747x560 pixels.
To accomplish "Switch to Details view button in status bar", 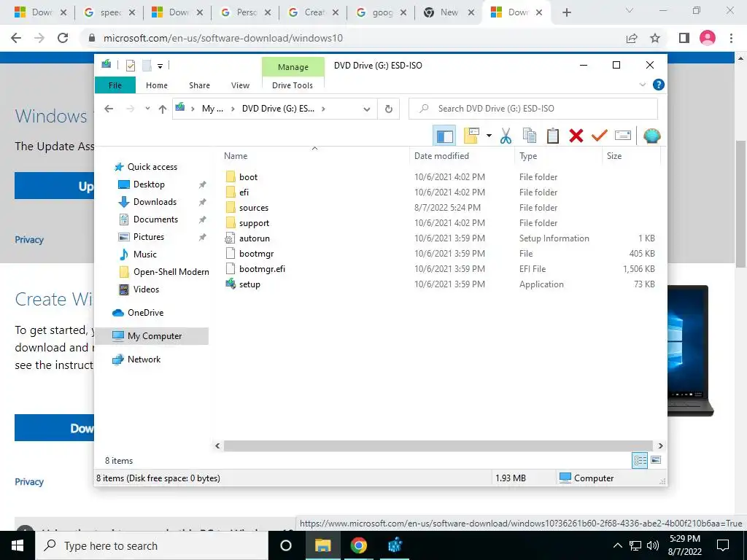I will (640, 460).
